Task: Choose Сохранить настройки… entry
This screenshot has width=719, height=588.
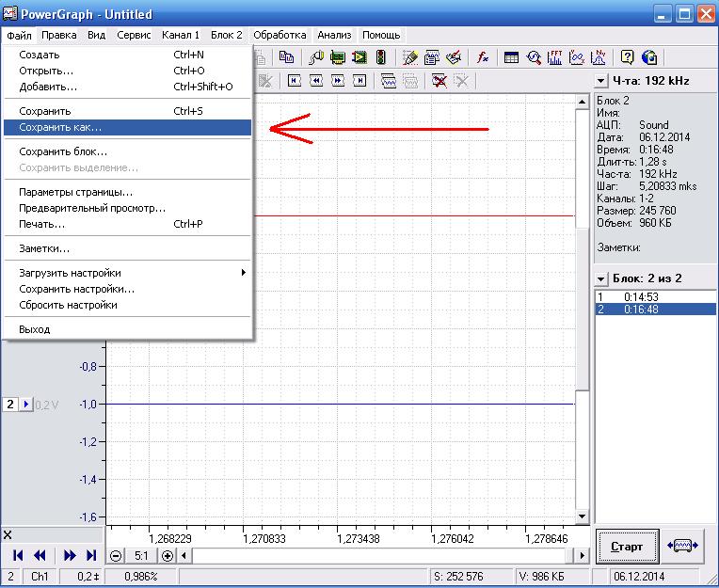Action: point(127,289)
